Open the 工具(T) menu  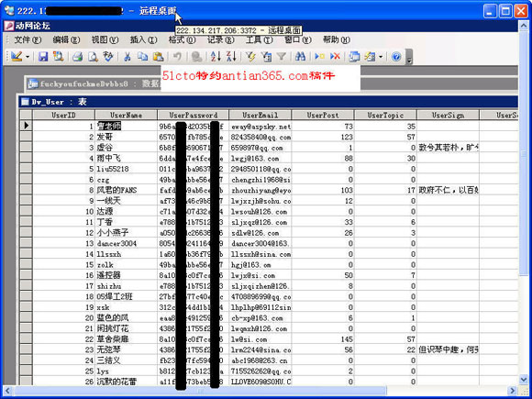point(260,39)
